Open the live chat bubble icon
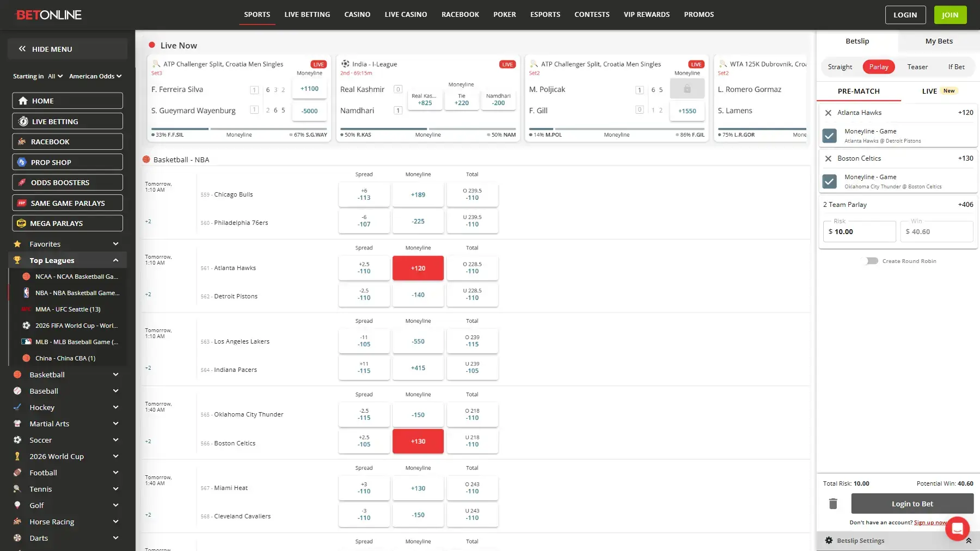 pos(957,528)
